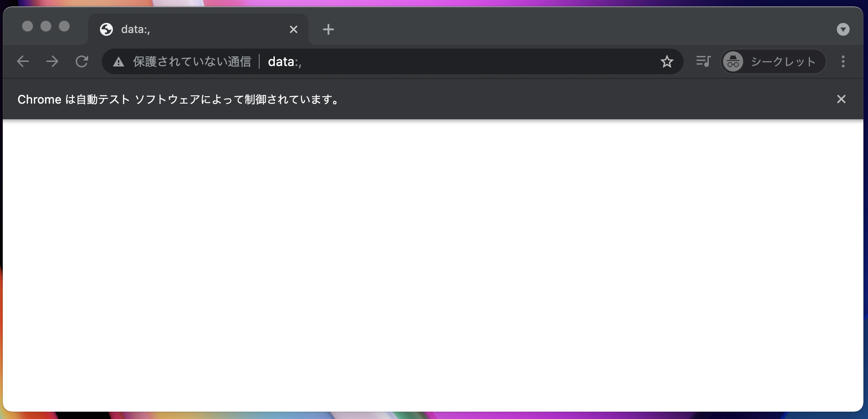The image size is (868, 419).
Task: Click the automated test software message text
Action: click(178, 99)
